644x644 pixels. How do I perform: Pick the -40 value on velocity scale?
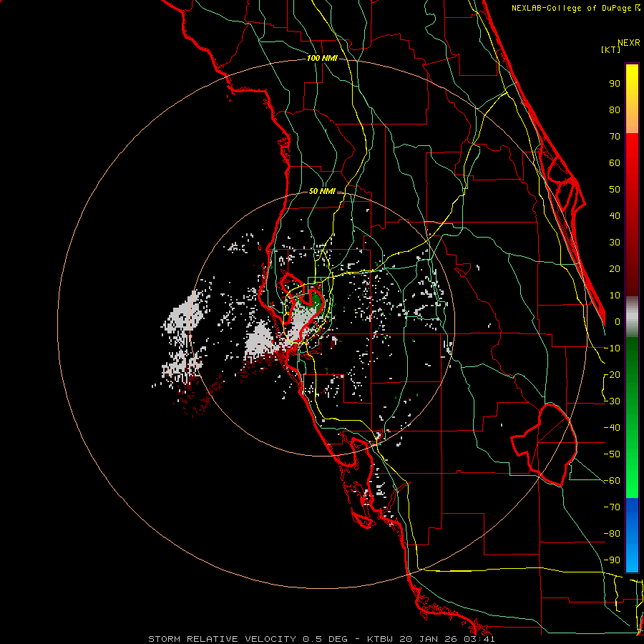tap(612, 428)
